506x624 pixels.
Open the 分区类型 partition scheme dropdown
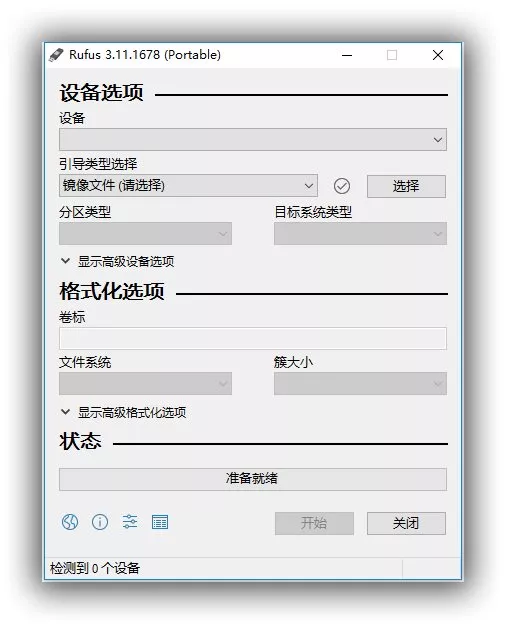tap(145, 234)
